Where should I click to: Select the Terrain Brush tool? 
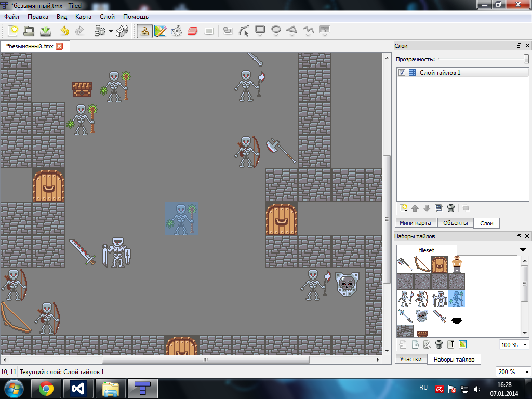160,31
